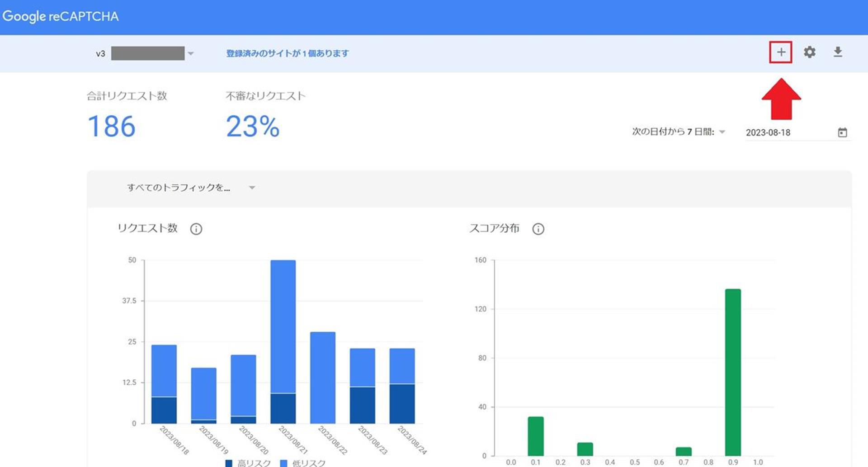Click the info icon beside リクエスト数
Viewport: 868px width, 467px height.
(196, 229)
